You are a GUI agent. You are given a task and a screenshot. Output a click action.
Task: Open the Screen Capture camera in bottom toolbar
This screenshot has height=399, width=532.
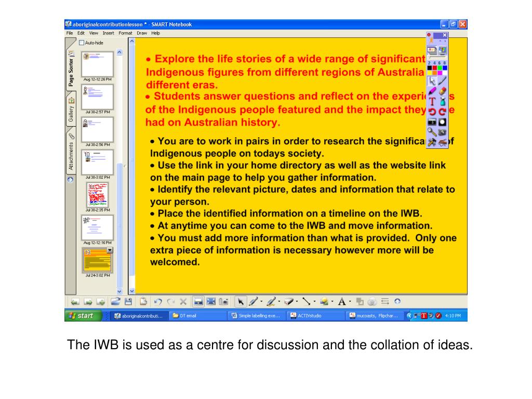point(223,301)
